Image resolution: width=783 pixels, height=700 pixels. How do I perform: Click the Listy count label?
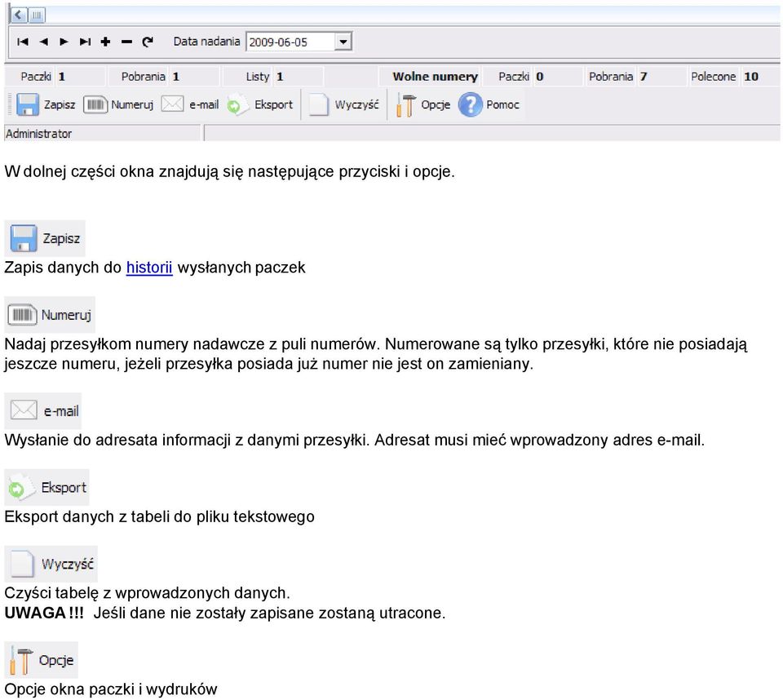258,77
